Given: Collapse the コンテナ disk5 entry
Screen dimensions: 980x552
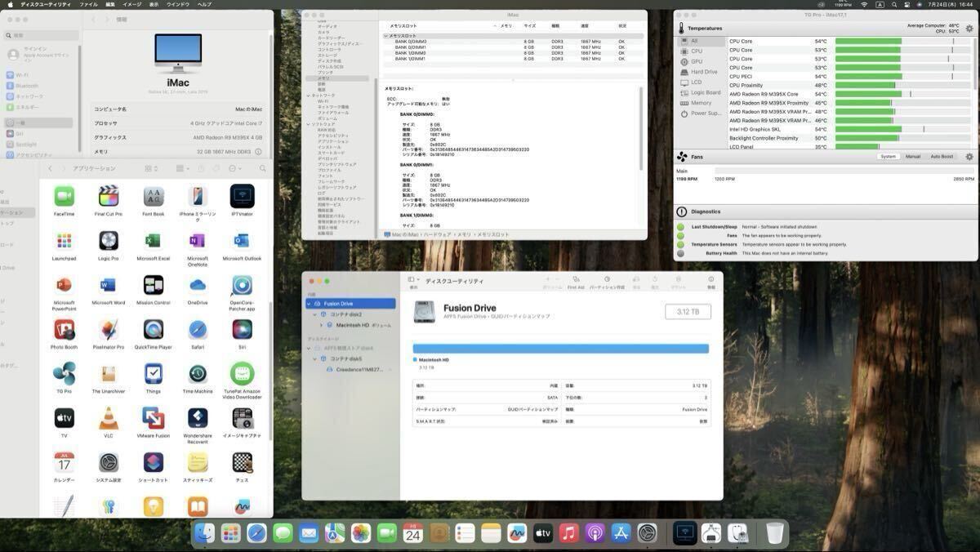Looking at the screenshot, I should [x=315, y=358].
